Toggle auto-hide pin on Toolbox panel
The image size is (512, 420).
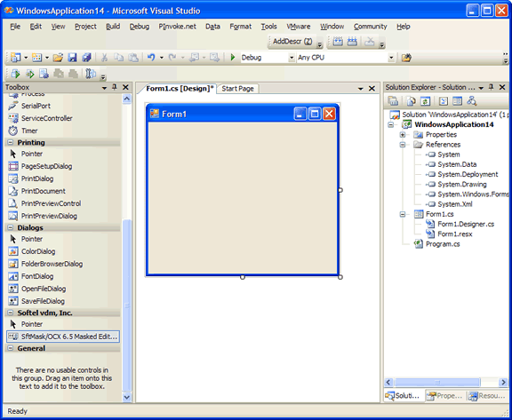click(115, 87)
